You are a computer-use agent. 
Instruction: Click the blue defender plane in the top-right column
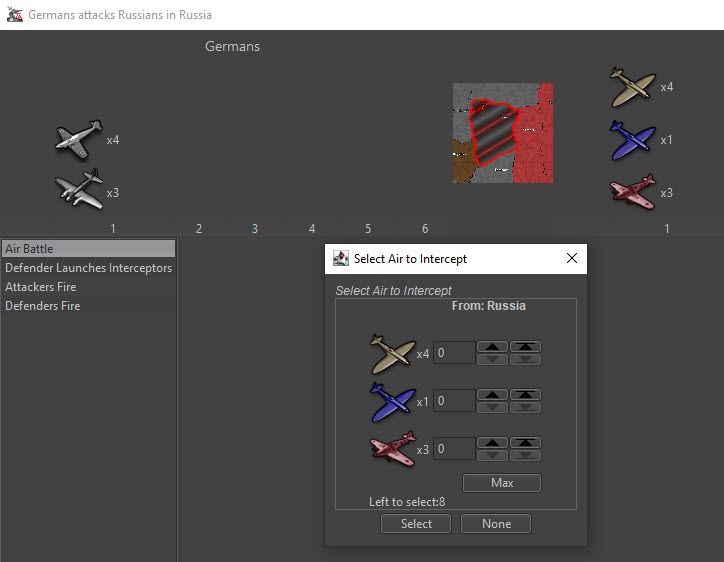[633, 140]
